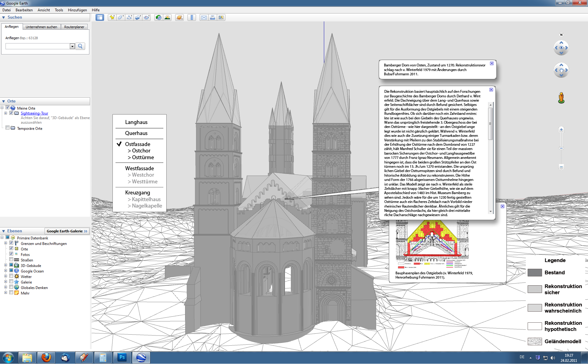Enable the Straßen layer checkbox
The width and height of the screenshot is (588, 364).
click(x=11, y=260)
